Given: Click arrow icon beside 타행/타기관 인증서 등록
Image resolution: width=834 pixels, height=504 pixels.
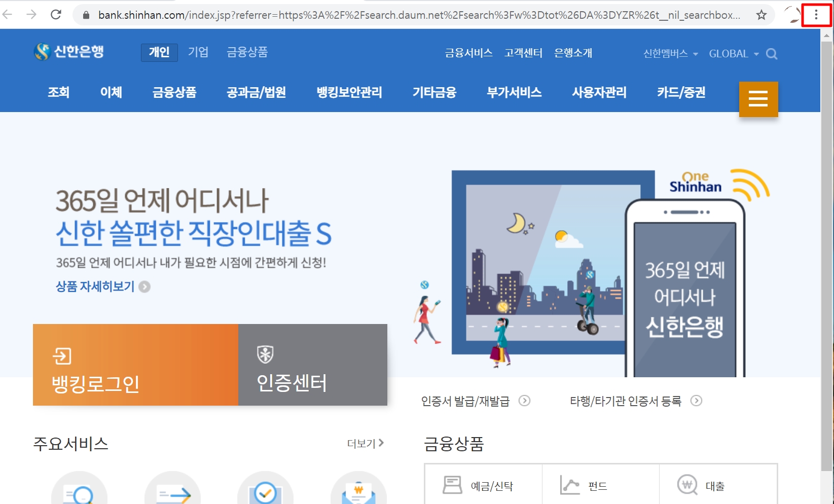Looking at the screenshot, I should tap(697, 401).
